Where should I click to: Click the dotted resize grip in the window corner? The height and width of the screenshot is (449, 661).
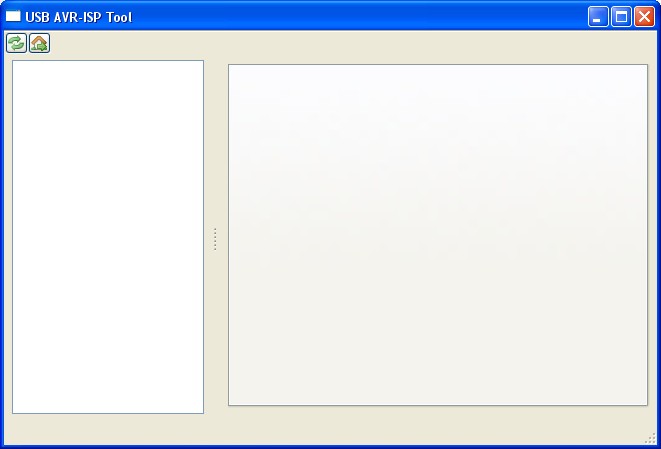pos(650,438)
